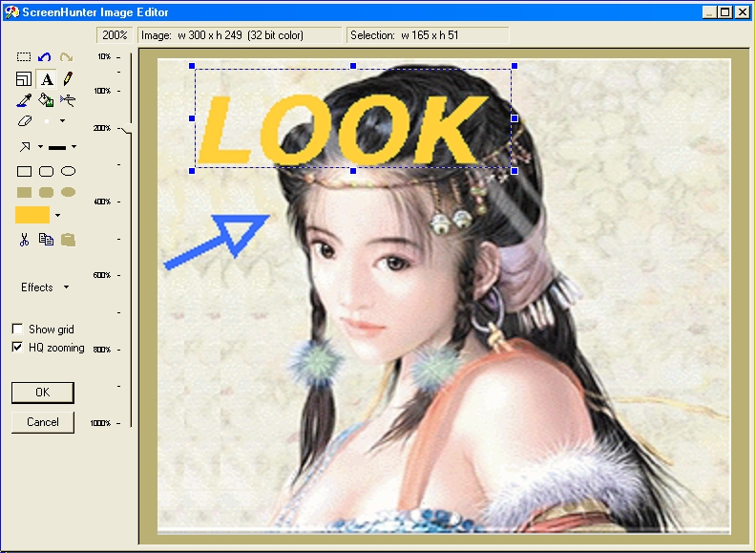
Task: Expand the arrow style dropdown
Action: (x=40, y=147)
